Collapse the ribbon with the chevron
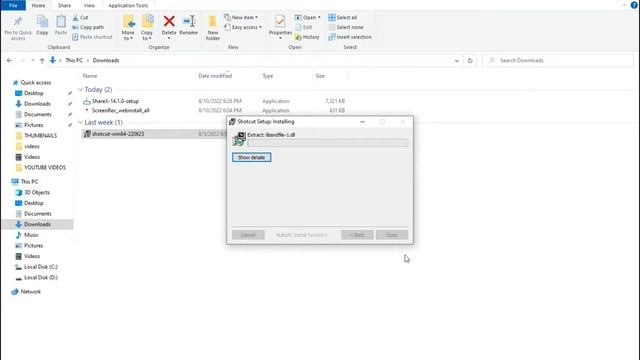 click(624, 5)
